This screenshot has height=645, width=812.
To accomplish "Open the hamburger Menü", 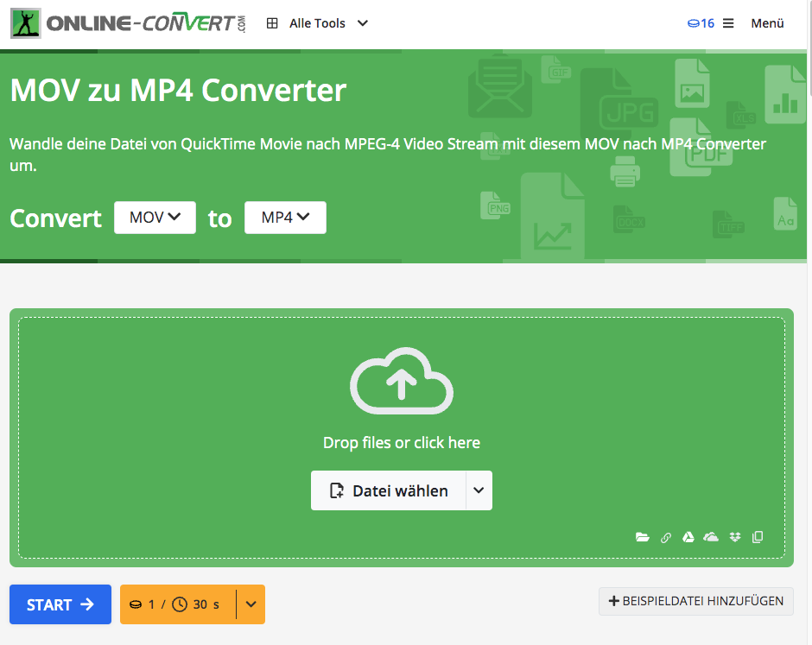I will pyautogui.click(x=754, y=23).
